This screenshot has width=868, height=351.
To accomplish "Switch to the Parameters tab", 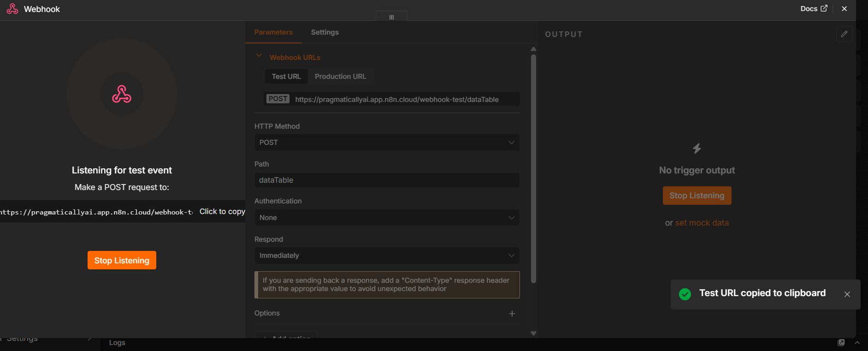I will point(273,32).
